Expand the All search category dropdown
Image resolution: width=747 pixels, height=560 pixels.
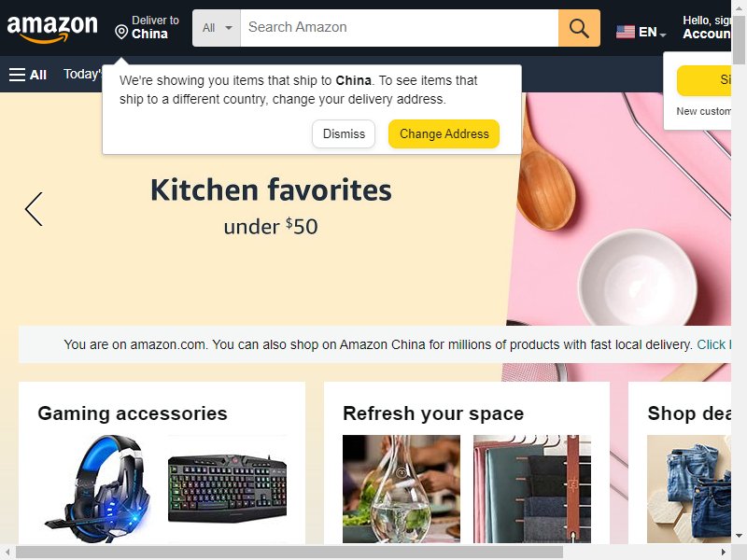pos(217,28)
